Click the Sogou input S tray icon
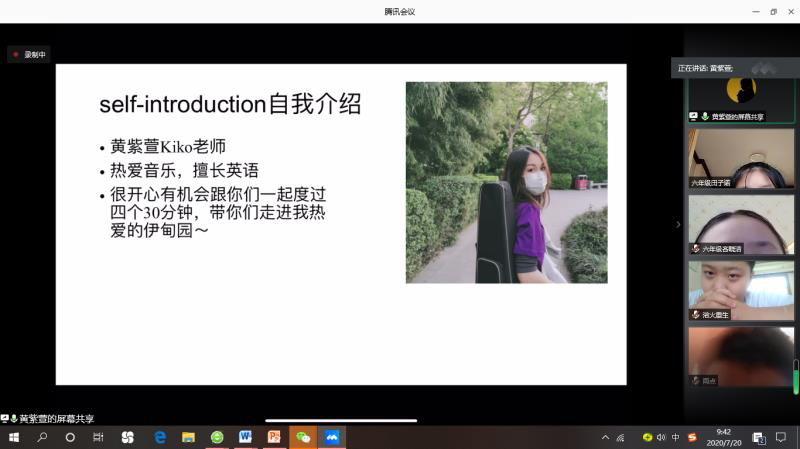The image size is (800, 449). 692,437
